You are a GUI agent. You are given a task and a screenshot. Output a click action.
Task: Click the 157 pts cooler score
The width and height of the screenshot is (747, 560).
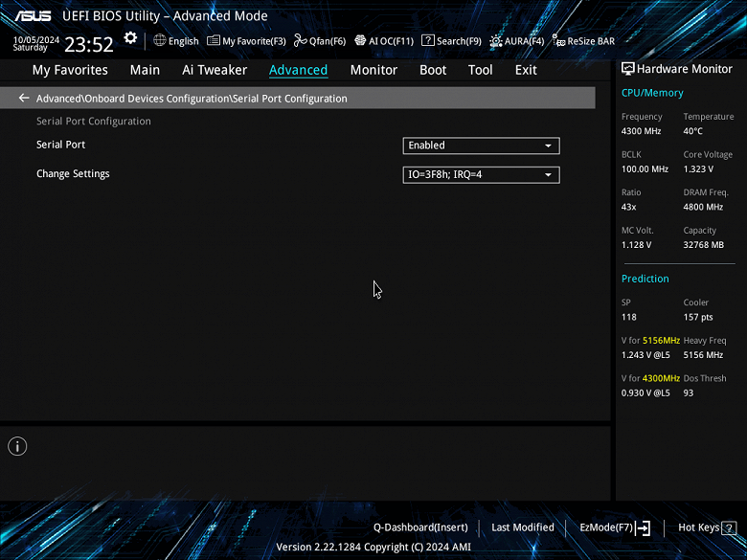[698, 317]
